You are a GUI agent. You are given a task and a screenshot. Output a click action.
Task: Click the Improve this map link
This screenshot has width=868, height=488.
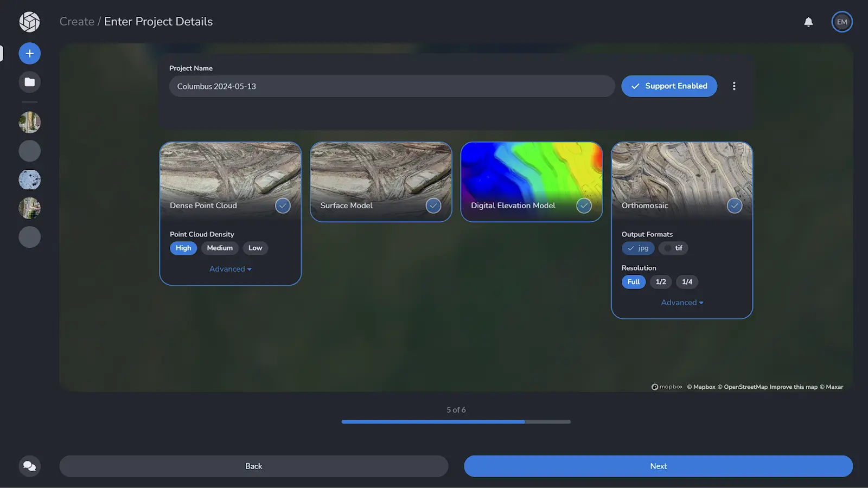(x=793, y=387)
